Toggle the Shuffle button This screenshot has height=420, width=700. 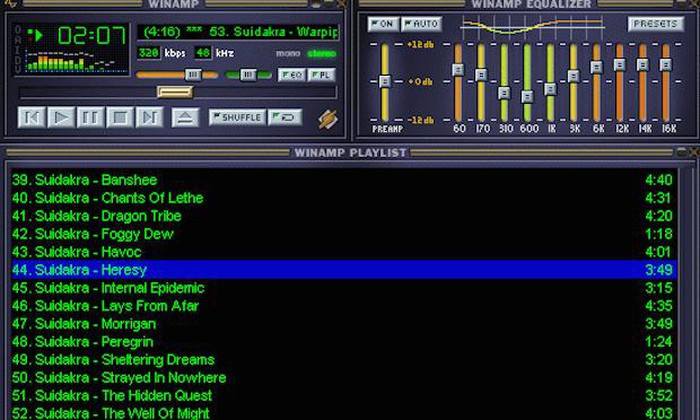coord(237,118)
